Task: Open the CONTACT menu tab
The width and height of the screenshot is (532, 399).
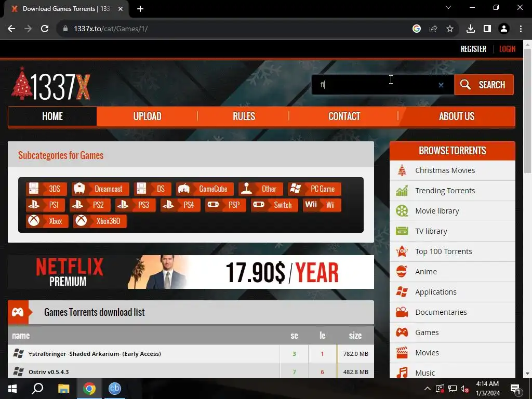Action: point(344,116)
